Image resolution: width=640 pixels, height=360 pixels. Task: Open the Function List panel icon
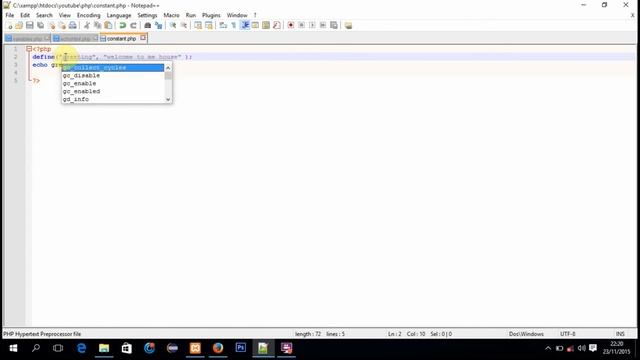click(277, 25)
